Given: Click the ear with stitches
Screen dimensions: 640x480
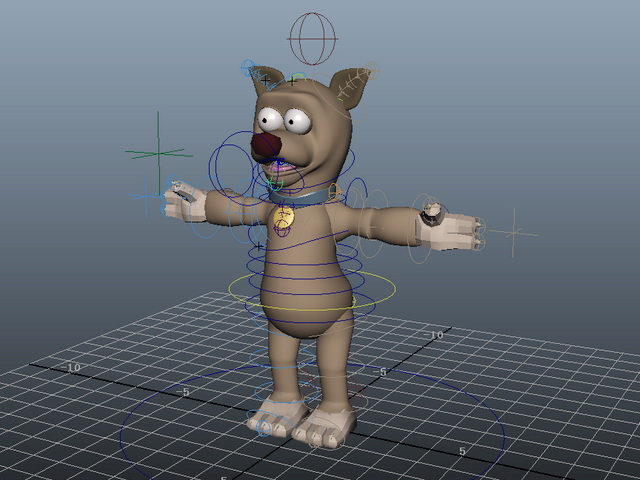Looking at the screenshot, I should [x=350, y=87].
